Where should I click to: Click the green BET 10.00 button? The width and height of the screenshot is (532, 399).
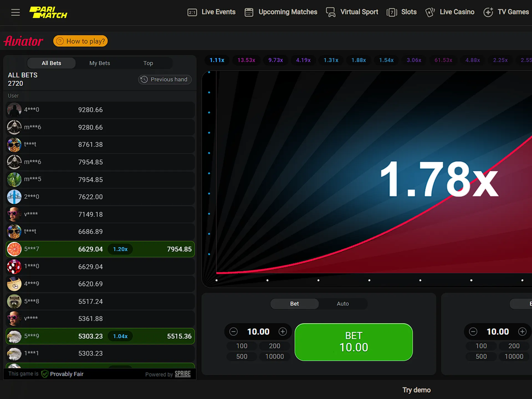click(354, 342)
